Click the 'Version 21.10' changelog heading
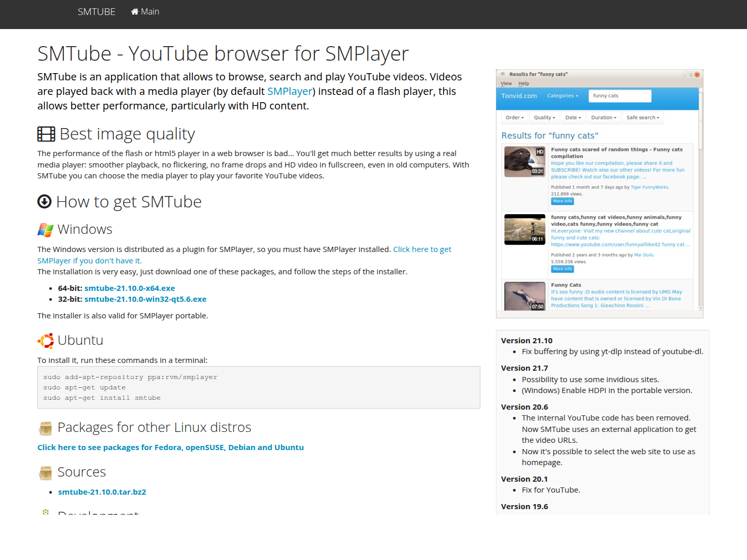Screen dimensions: 747x560 click(527, 341)
